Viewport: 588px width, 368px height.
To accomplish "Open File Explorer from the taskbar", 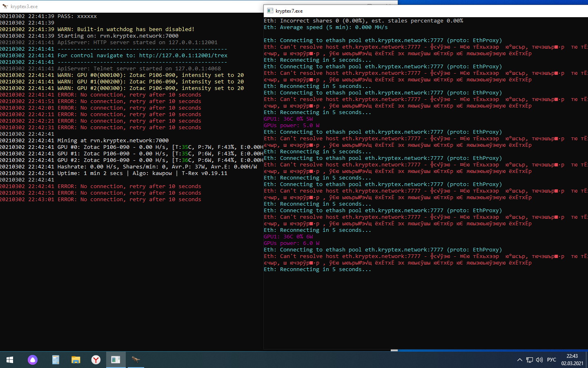I will click(x=76, y=360).
